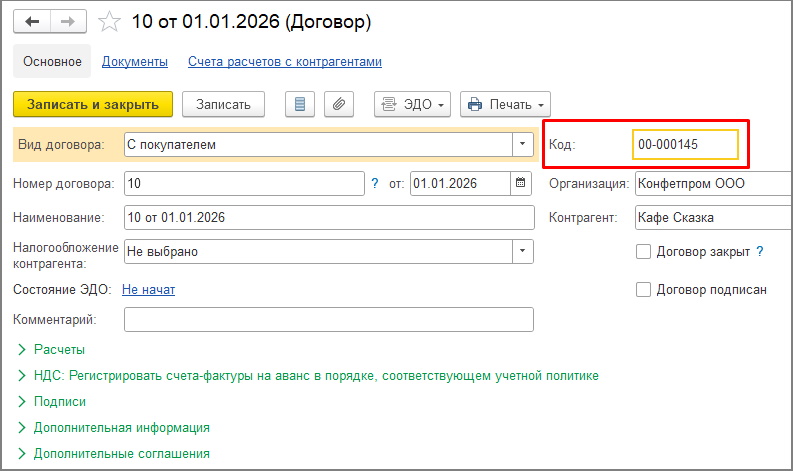Image resolution: width=793 pixels, height=471 pixels.
Task: Add contract to favorites with star icon
Action: pyautogui.click(x=110, y=21)
